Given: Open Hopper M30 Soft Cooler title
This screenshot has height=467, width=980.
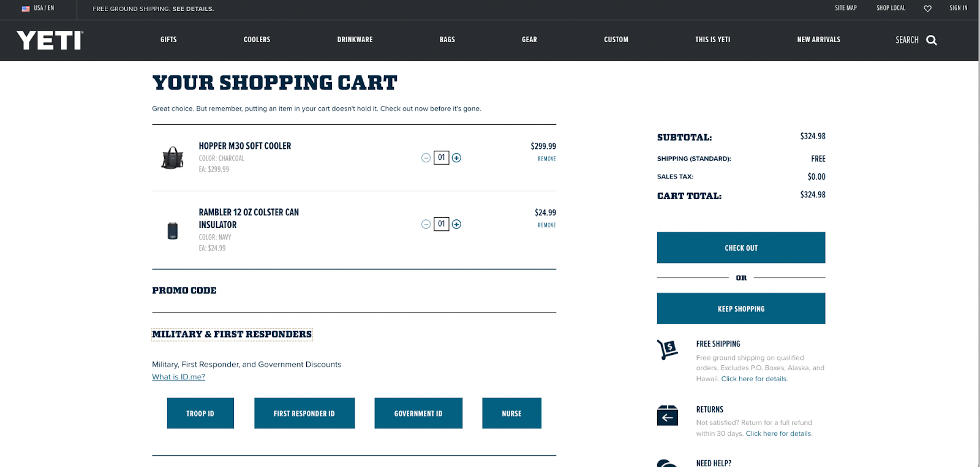Looking at the screenshot, I should pyautogui.click(x=245, y=146).
